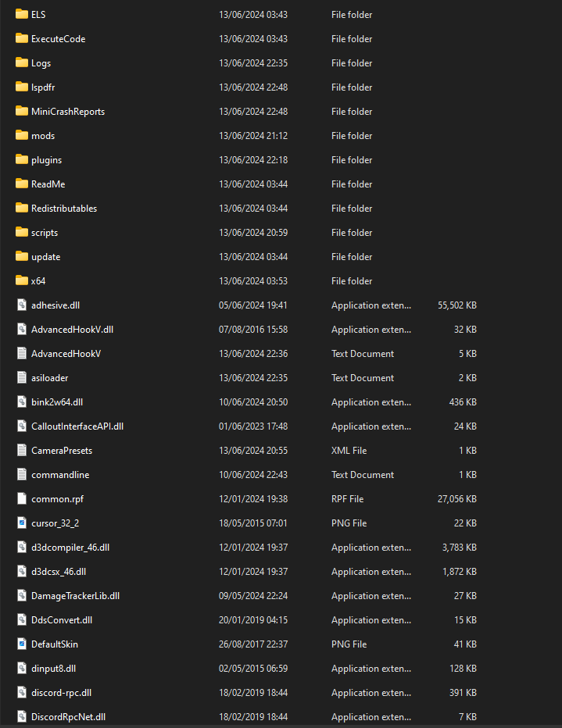562x728 pixels.
Task: Select the plugins folder icon
Action: point(22,159)
